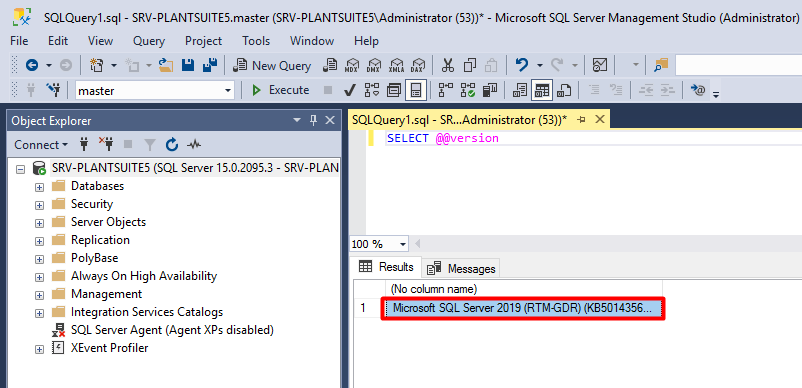Open Activity Monitor from Object Explorer toolbar
This screenshot has height=388, width=802.
point(194,145)
